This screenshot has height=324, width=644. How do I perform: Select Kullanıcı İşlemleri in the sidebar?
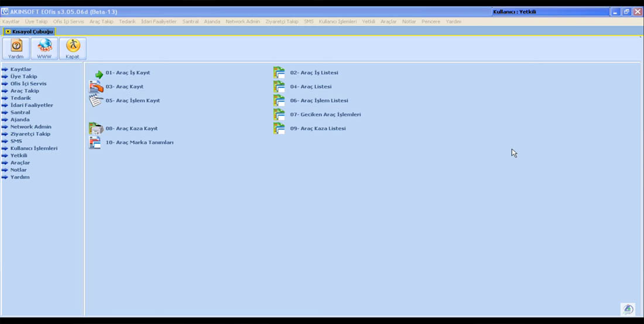[34, 148]
